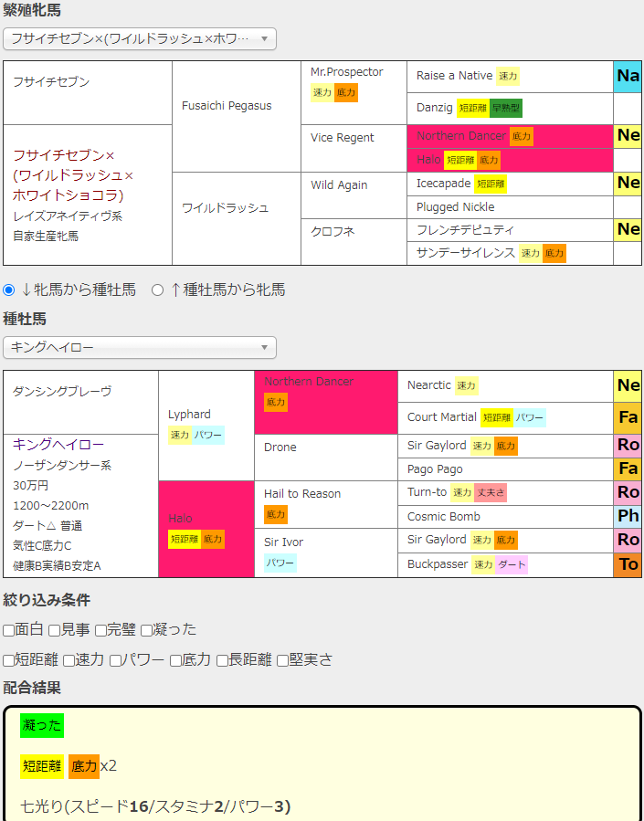Tick the 長距離 filter checkbox
The width and height of the screenshot is (644, 821).
(x=223, y=660)
